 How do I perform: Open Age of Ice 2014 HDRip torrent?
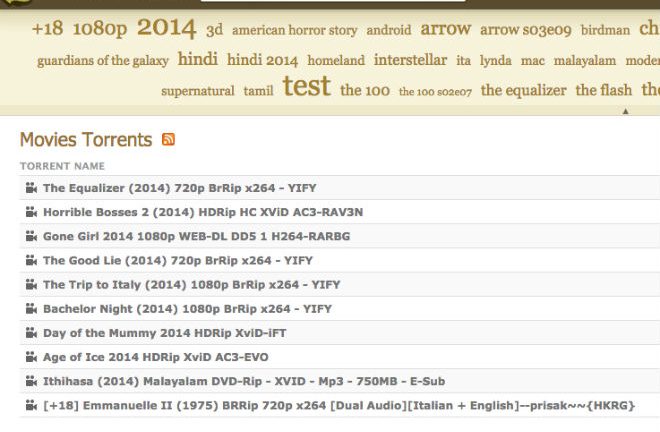pyautogui.click(x=155, y=357)
